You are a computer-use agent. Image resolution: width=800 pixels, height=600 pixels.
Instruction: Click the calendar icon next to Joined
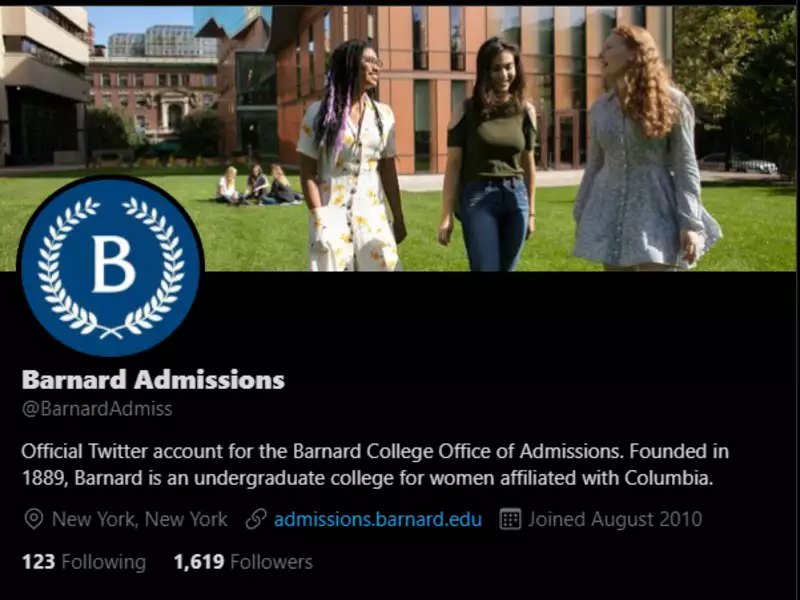pyautogui.click(x=510, y=519)
